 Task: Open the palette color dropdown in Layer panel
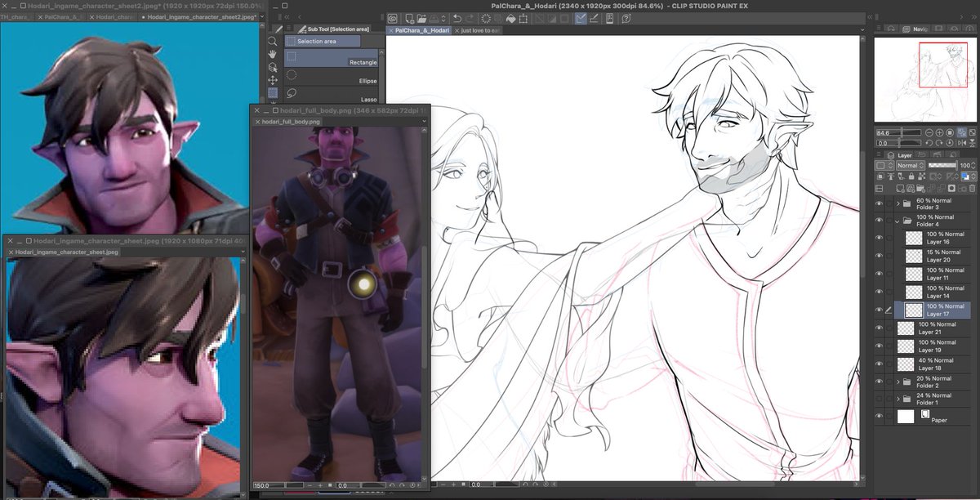pyautogui.click(x=883, y=165)
